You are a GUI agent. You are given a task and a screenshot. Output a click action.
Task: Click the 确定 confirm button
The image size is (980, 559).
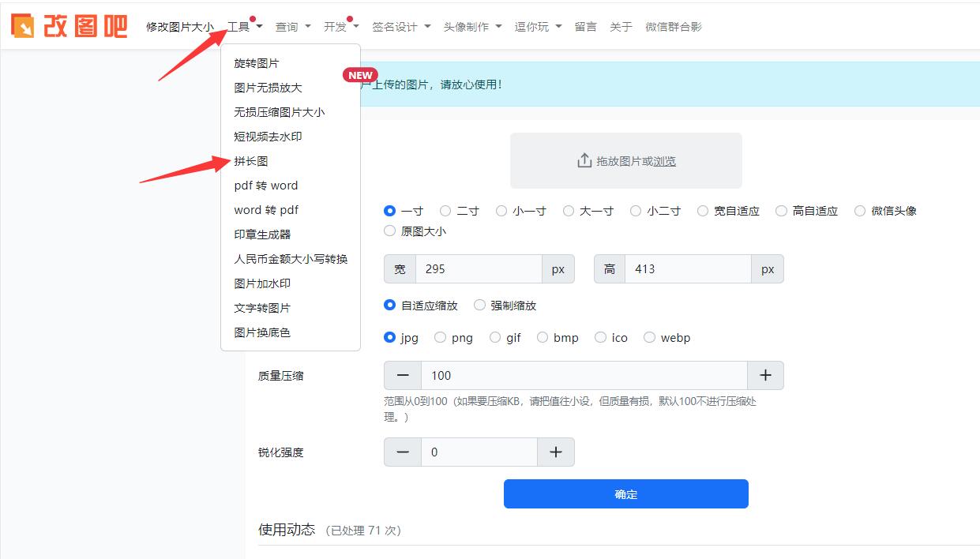[x=625, y=493]
